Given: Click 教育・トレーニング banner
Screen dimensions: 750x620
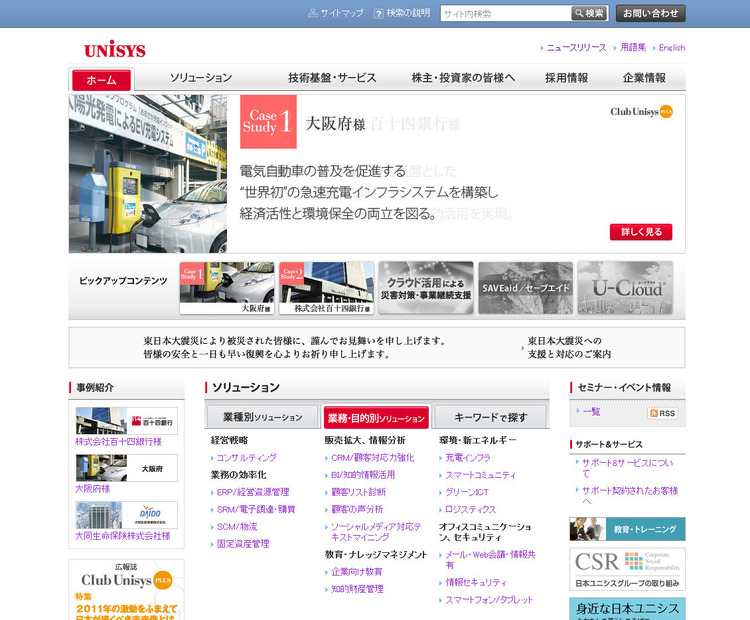Looking at the screenshot, I should pos(628,529).
